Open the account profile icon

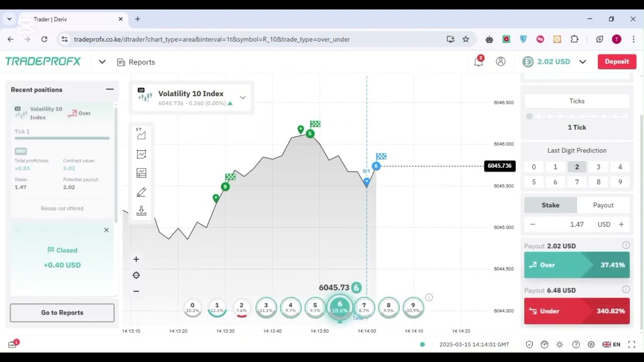[501, 61]
